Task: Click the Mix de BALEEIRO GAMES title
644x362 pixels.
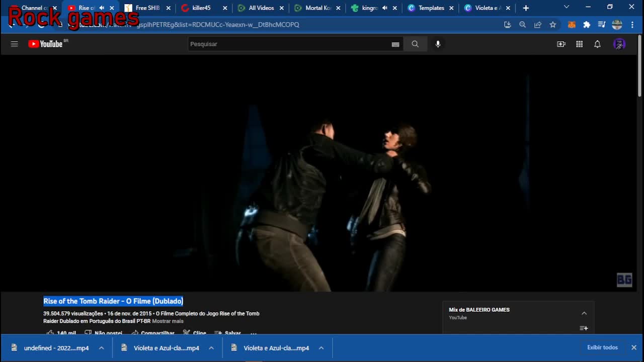Action: pyautogui.click(x=479, y=310)
